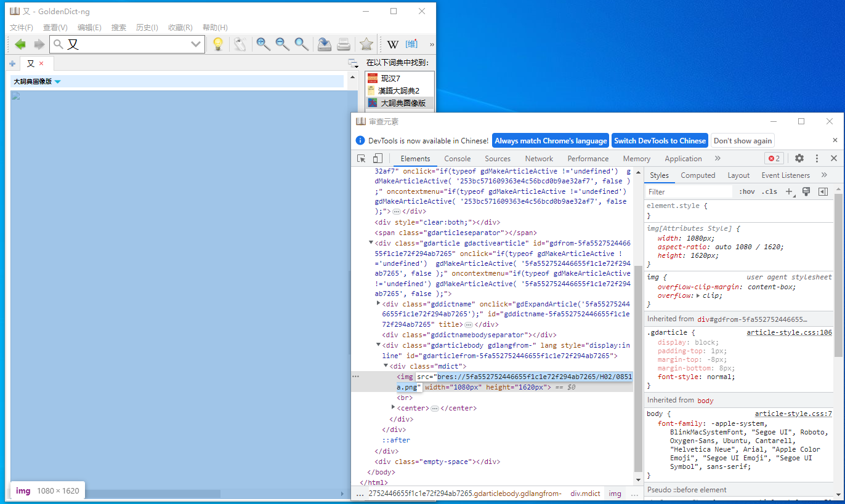Select 大詞典圖像版 in the dictionaries list
The image size is (845, 504).
click(400, 103)
